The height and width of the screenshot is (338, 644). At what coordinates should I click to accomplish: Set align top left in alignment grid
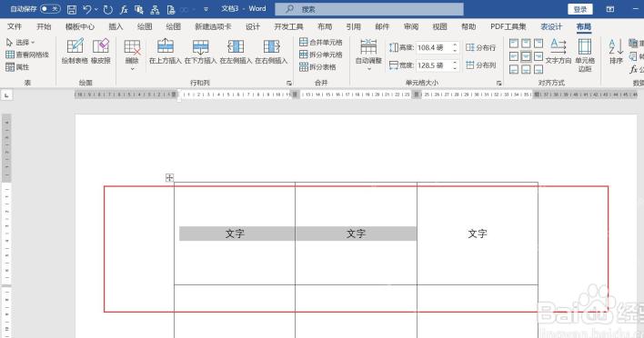click(x=514, y=43)
